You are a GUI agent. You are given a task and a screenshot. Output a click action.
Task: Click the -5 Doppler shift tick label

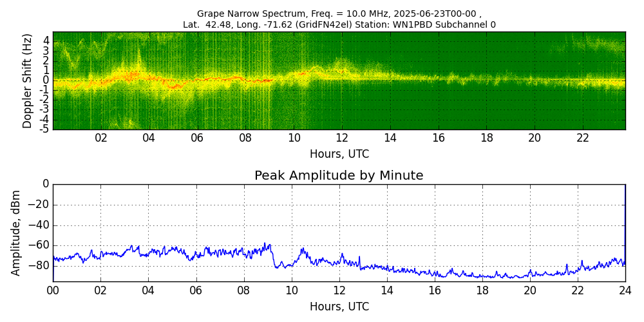pyautogui.click(x=44, y=128)
